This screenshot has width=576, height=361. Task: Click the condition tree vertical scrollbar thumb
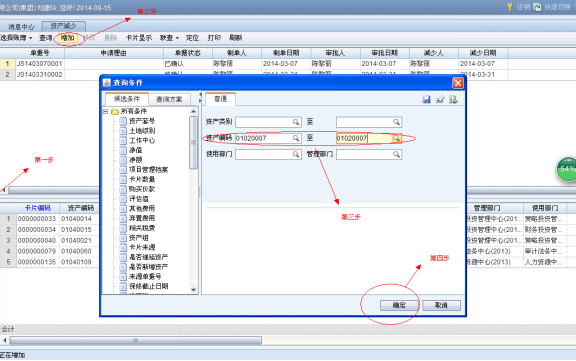click(194, 142)
